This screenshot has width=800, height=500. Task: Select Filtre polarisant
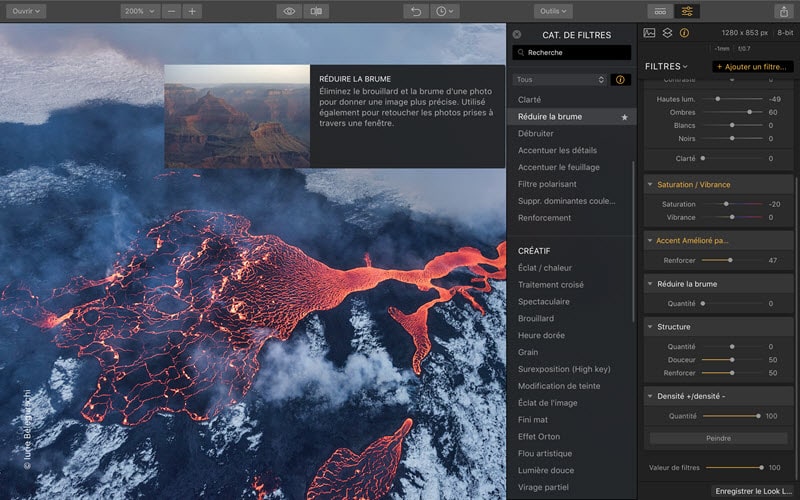[x=547, y=184]
